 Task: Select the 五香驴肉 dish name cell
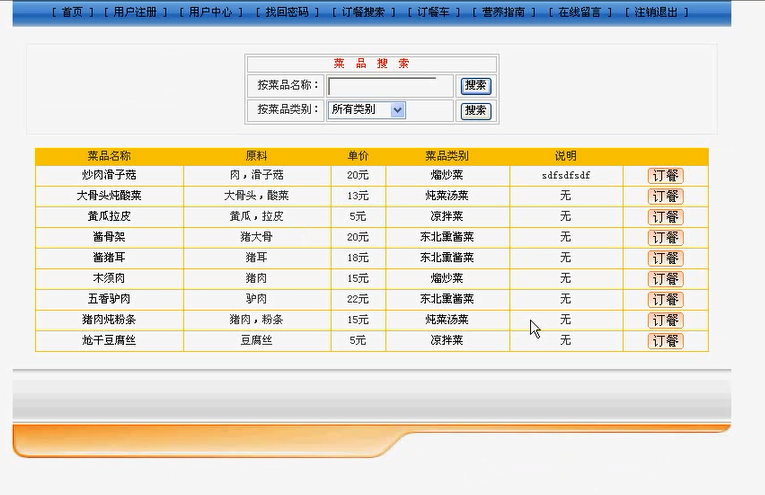(x=109, y=299)
